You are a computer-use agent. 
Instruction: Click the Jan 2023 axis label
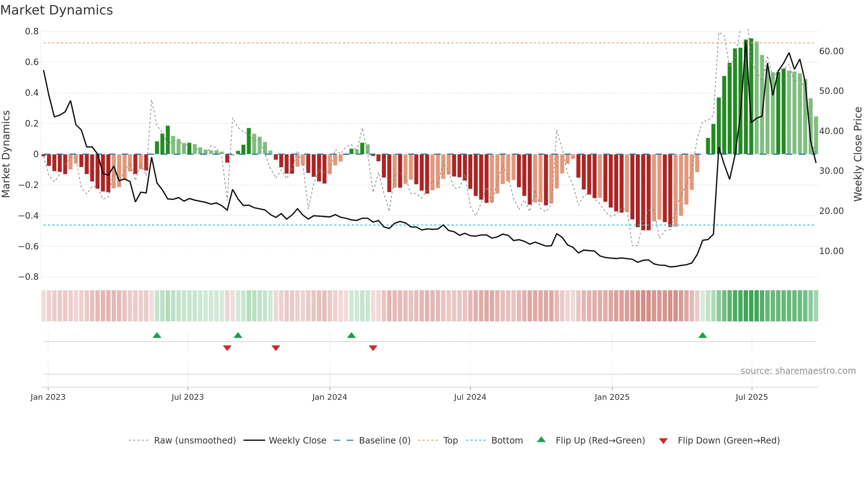48,397
